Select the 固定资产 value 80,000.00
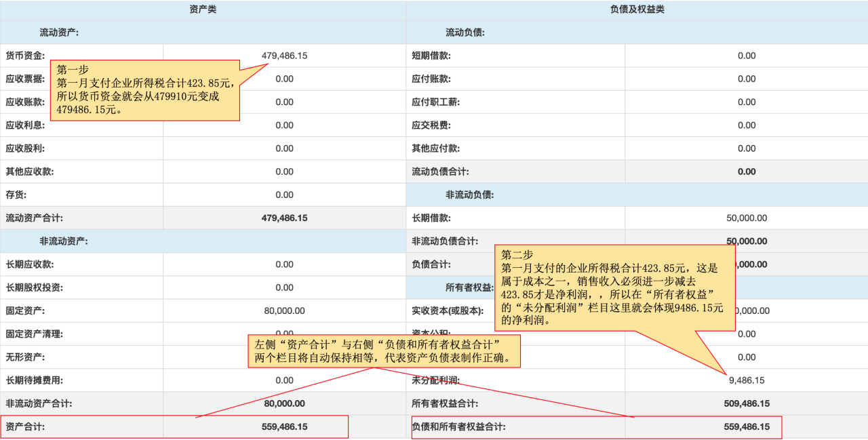Screen dimensions: 868x440 [284, 311]
